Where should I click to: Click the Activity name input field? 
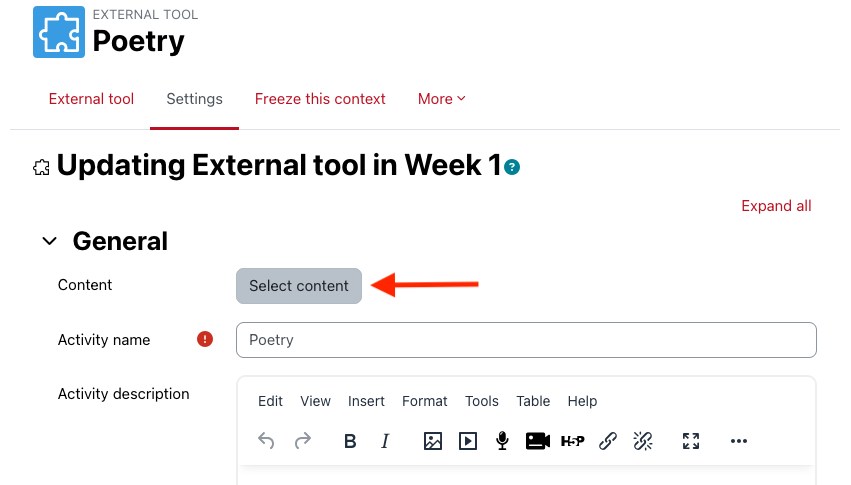pos(526,340)
